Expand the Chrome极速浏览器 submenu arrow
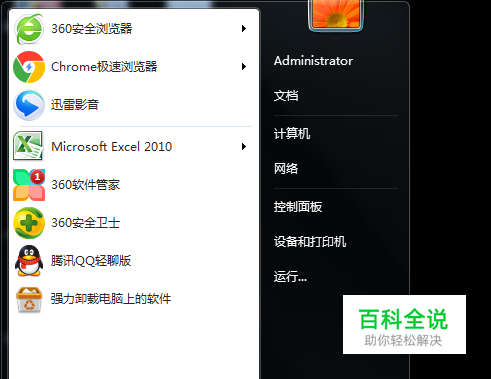The width and height of the screenshot is (491, 379). pos(244,67)
